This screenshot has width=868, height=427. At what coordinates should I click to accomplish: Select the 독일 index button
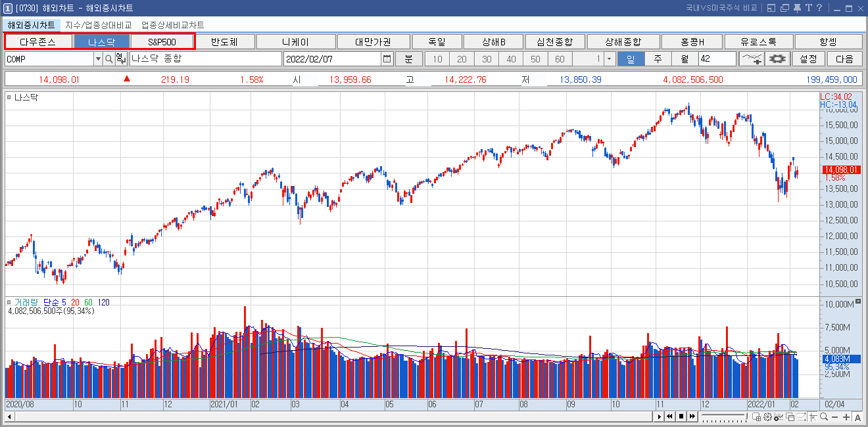[437, 42]
